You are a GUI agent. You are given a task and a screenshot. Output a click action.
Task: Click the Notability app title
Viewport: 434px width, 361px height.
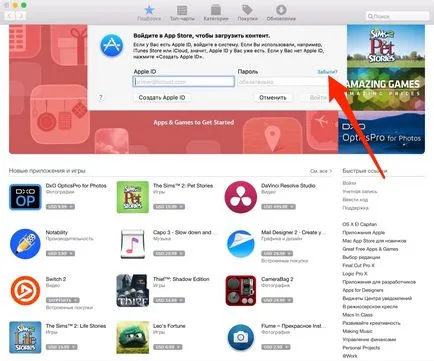[57, 232]
